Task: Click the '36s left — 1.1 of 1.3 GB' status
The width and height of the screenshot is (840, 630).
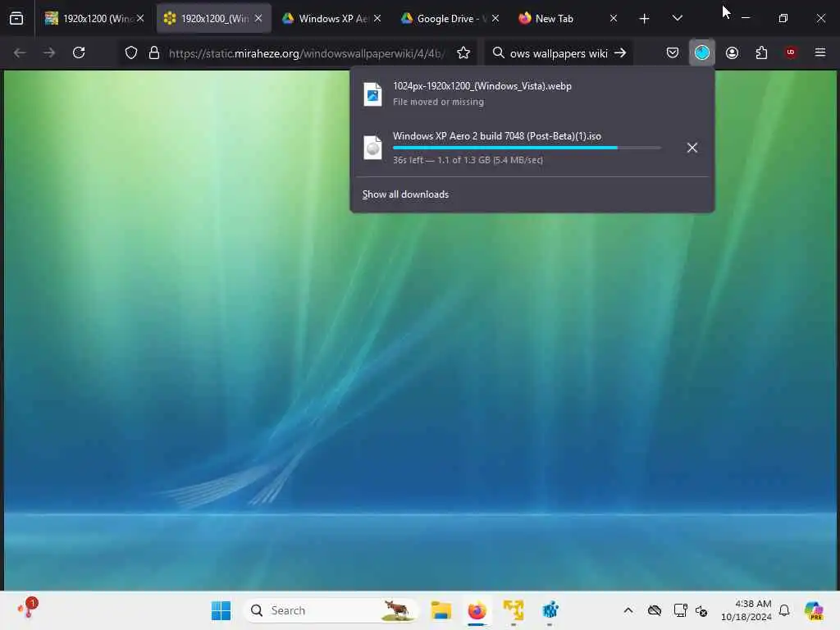Action: click(468, 160)
